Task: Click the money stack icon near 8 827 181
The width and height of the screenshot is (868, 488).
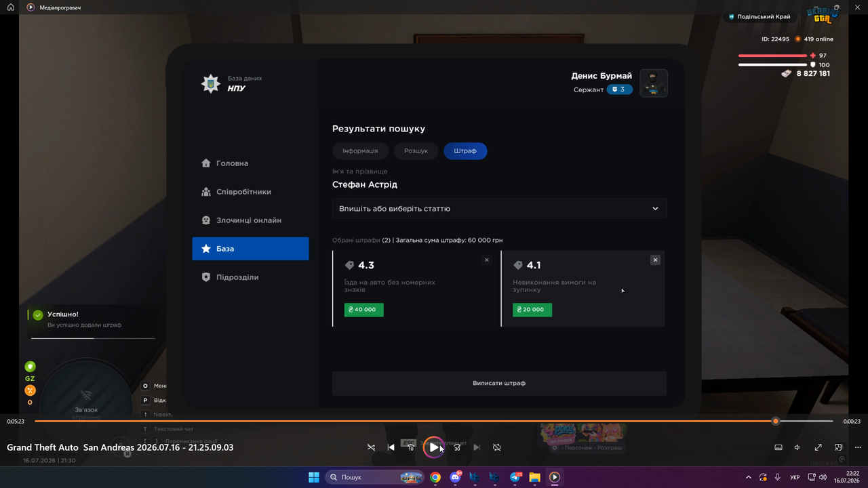Action: (787, 73)
